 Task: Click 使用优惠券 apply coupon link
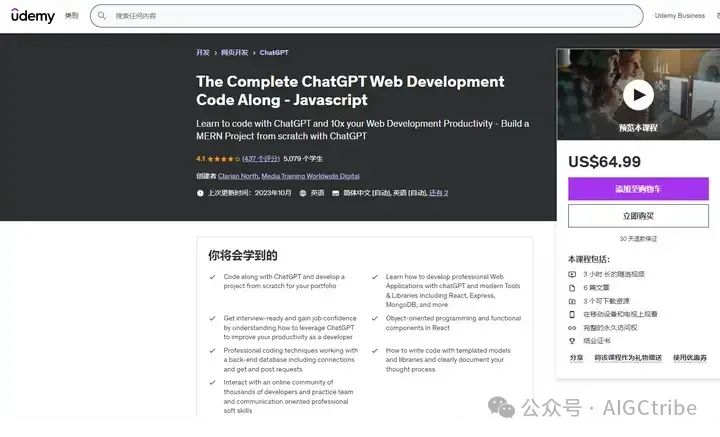point(690,358)
